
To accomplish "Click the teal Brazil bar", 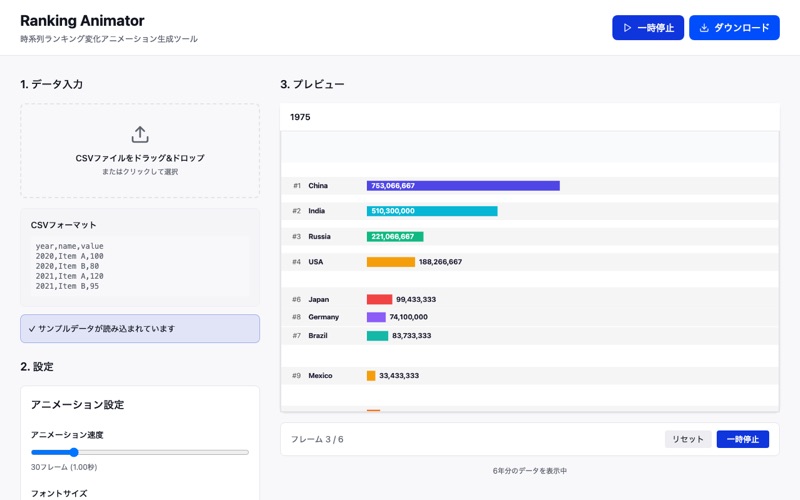I will click(378, 336).
